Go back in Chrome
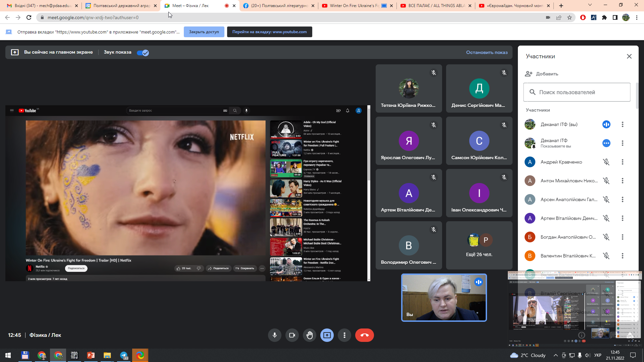The height and width of the screenshot is (362, 644). pos(7,17)
